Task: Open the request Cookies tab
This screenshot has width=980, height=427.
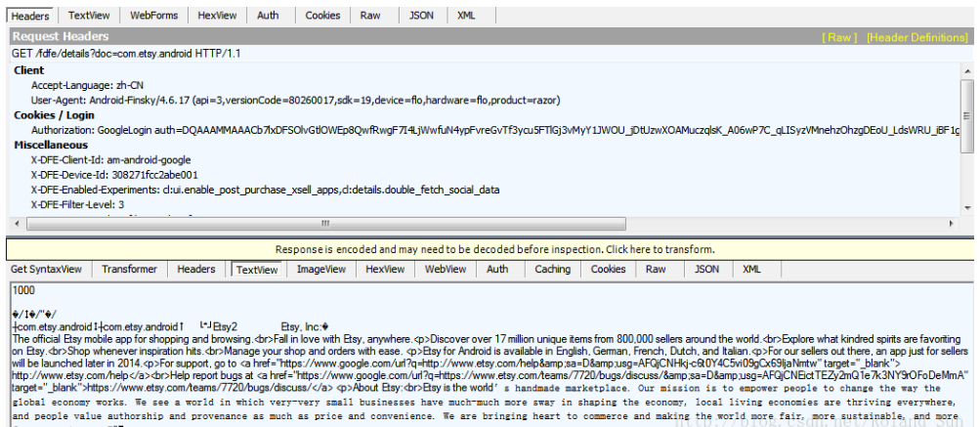Action: point(322,16)
